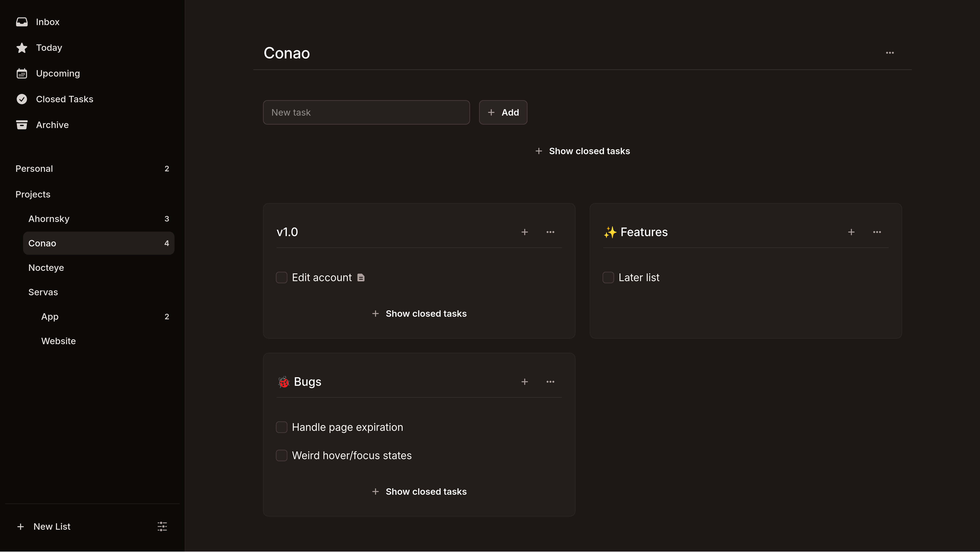The image size is (980, 552).
Task: Click the Archive box icon
Action: pyautogui.click(x=22, y=124)
